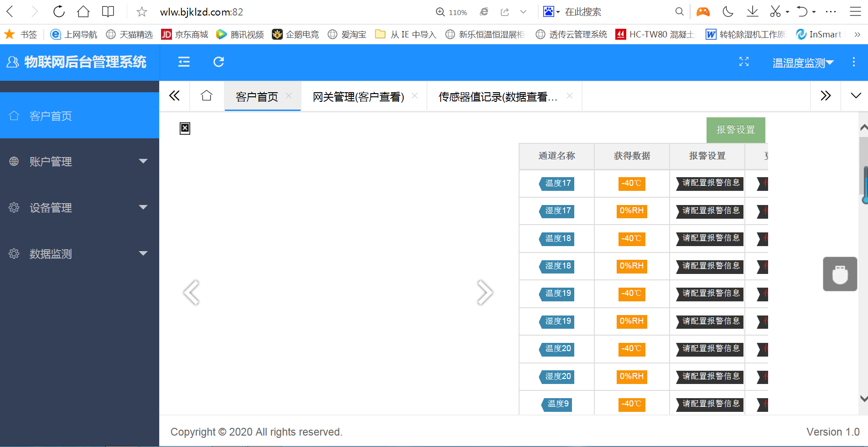Click the vertical scrollbar down arrow
The image size is (868, 447).
tap(863, 398)
